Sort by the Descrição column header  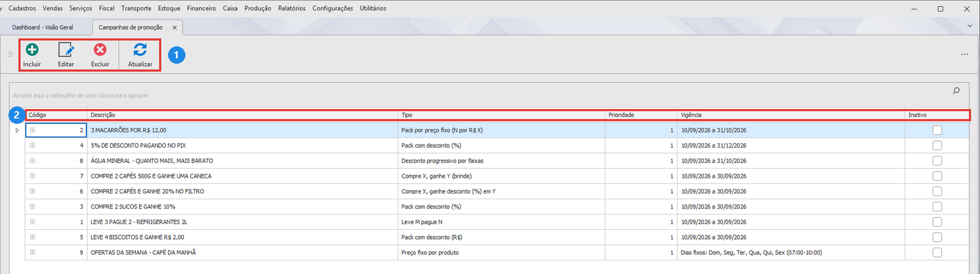(243, 115)
